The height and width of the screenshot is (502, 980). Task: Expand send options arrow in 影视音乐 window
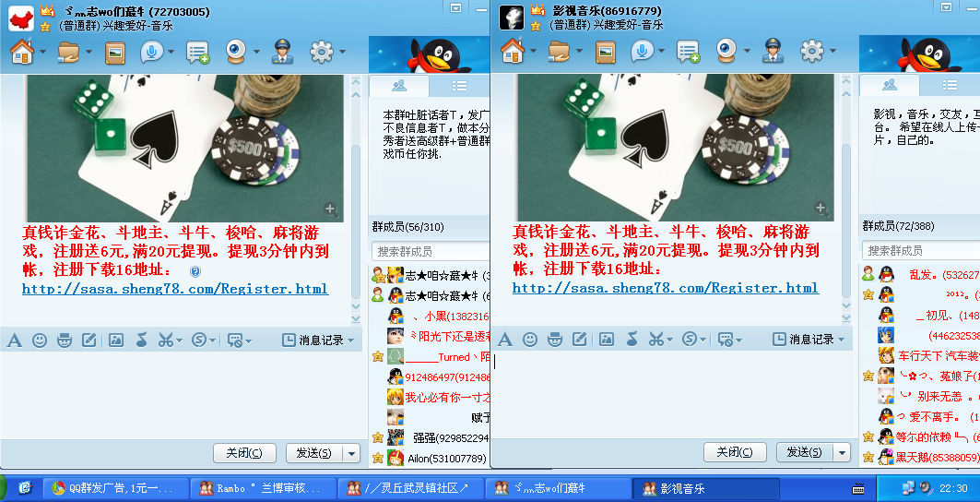[843, 452]
